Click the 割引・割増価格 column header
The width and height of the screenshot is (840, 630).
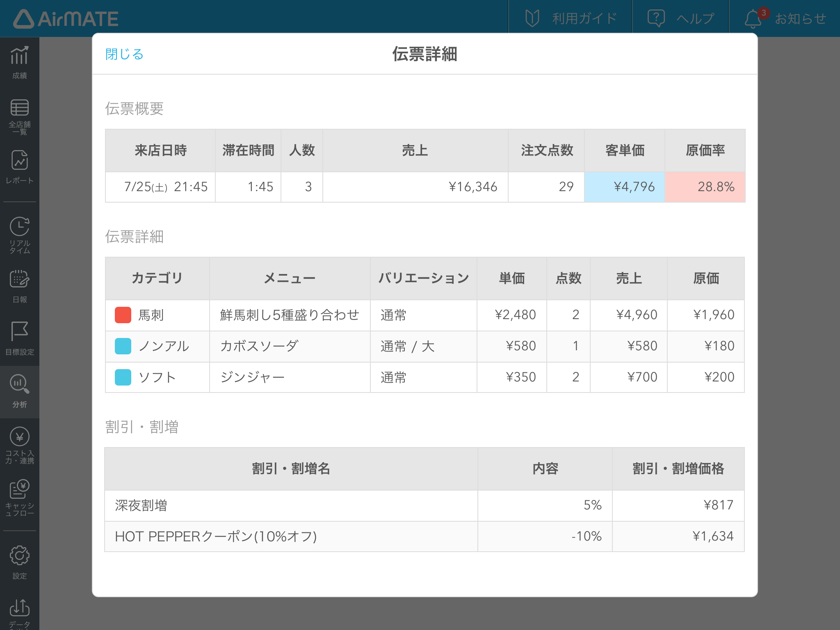point(678,469)
